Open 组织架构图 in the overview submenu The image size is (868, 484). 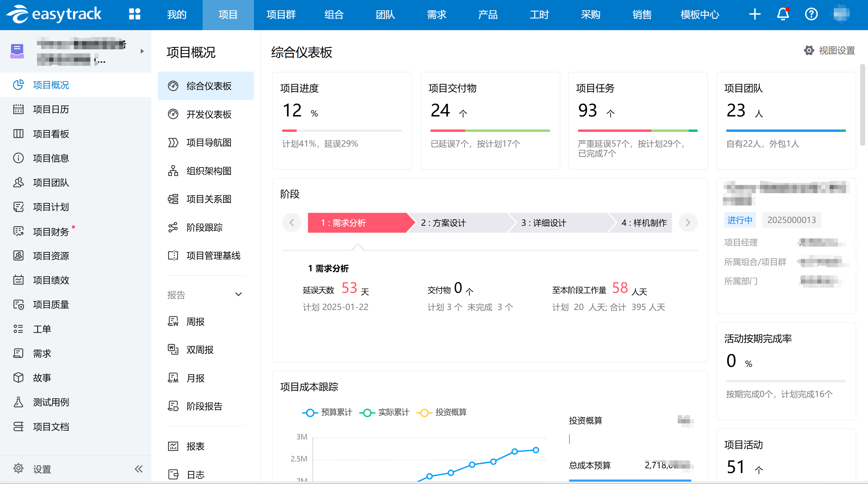(208, 171)
